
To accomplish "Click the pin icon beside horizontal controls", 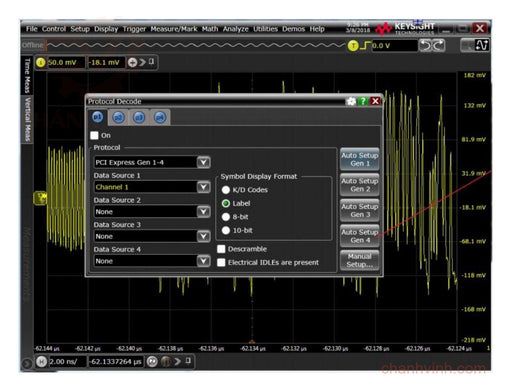I will coord(188,361).
